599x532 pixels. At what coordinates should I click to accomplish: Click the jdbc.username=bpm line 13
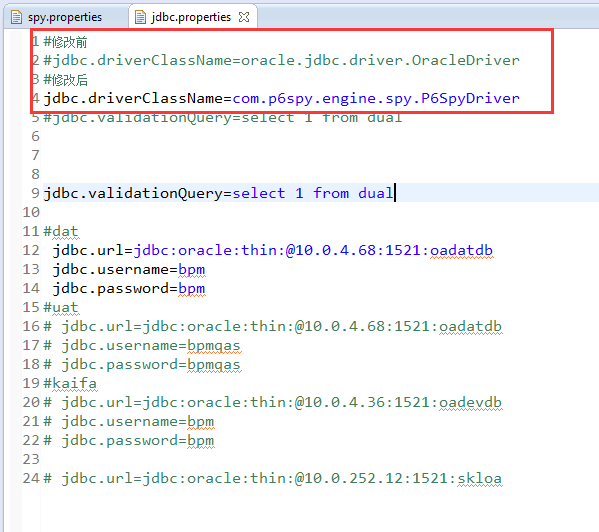tap(129, 270)
